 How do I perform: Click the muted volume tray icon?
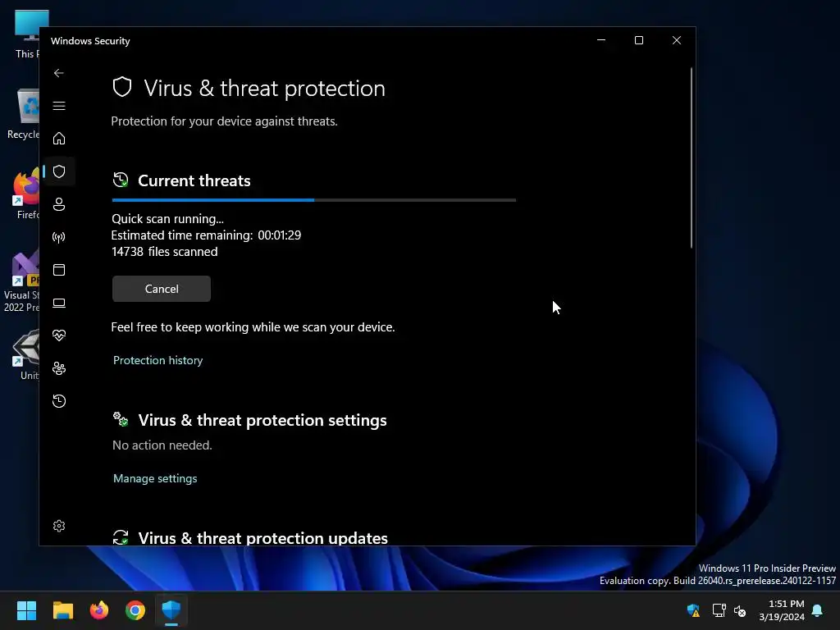point(740,610)
